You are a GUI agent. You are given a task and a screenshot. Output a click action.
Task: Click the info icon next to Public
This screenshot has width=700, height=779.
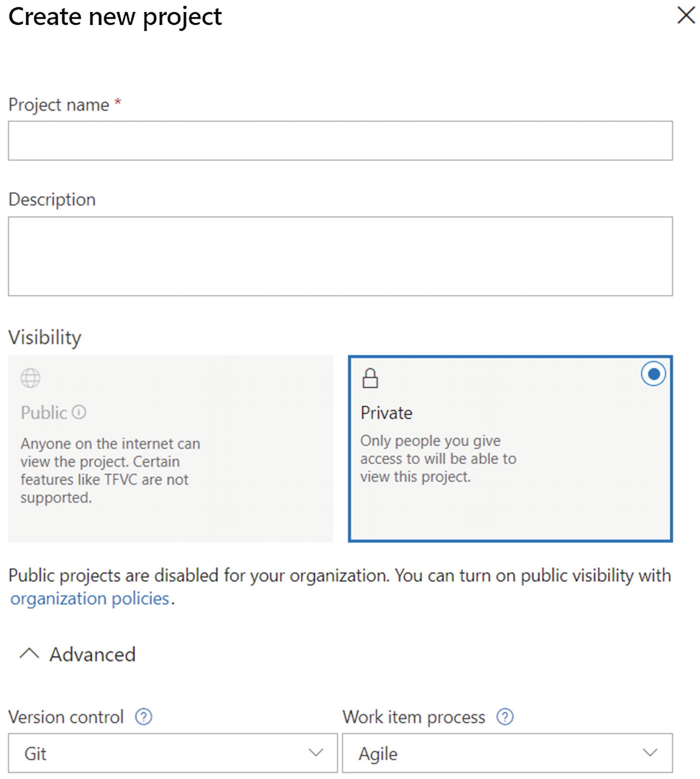click(x=79, y=412)
